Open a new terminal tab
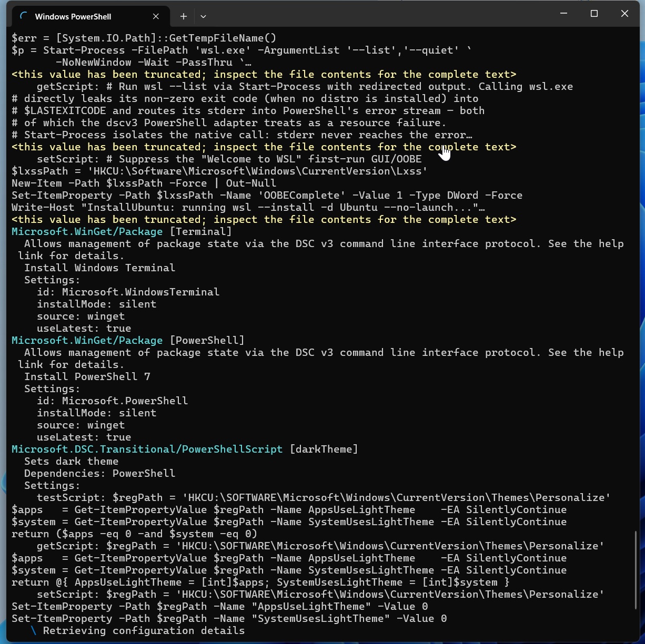This screenshot has height=644, width=645. (184, 16)
